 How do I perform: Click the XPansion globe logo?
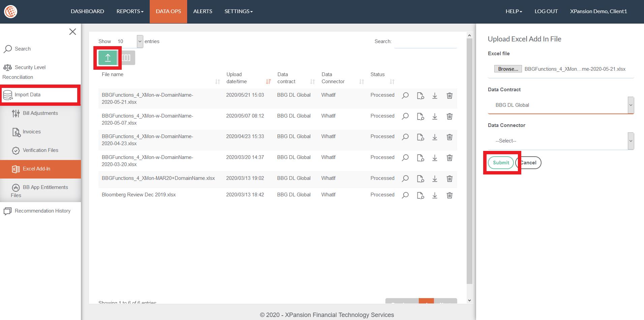point(10,11)
